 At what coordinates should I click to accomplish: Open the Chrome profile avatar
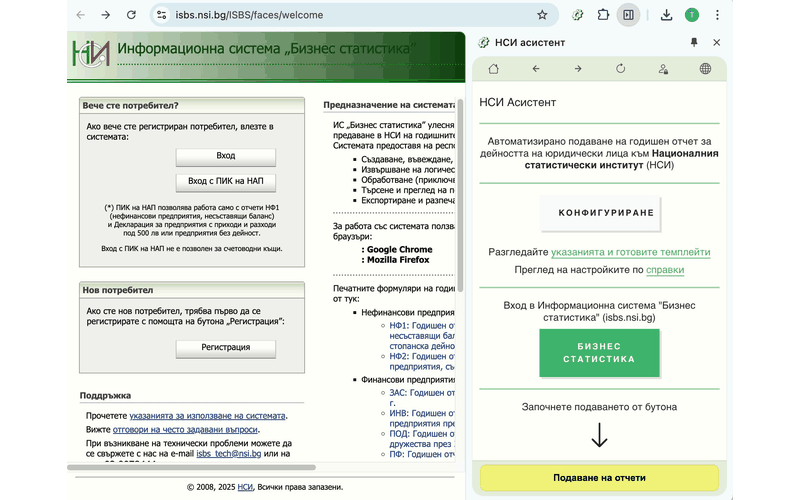coord(691,15)
